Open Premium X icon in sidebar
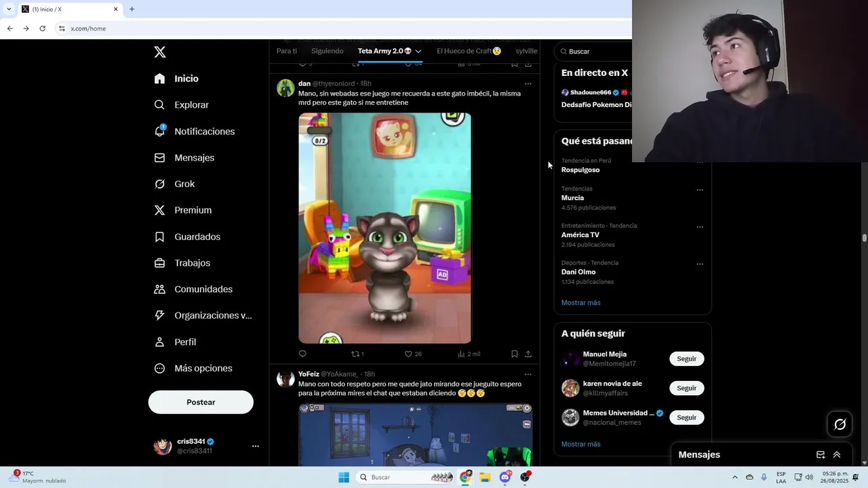 point(159,210)
